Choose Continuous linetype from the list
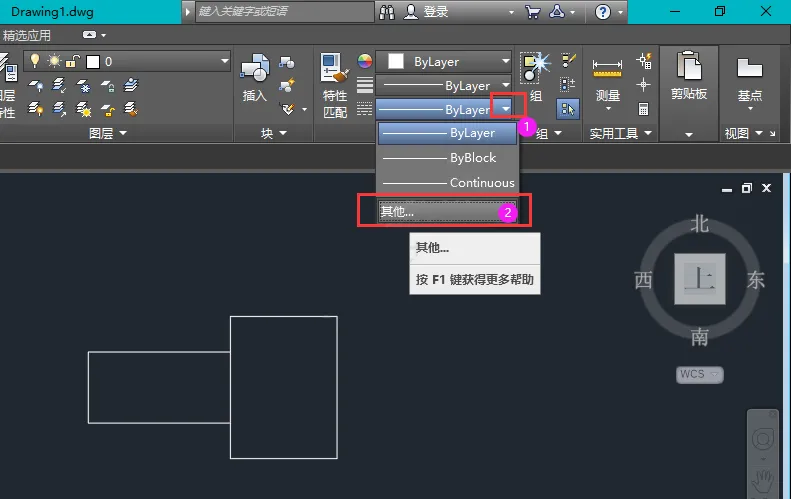 [447, 183]
